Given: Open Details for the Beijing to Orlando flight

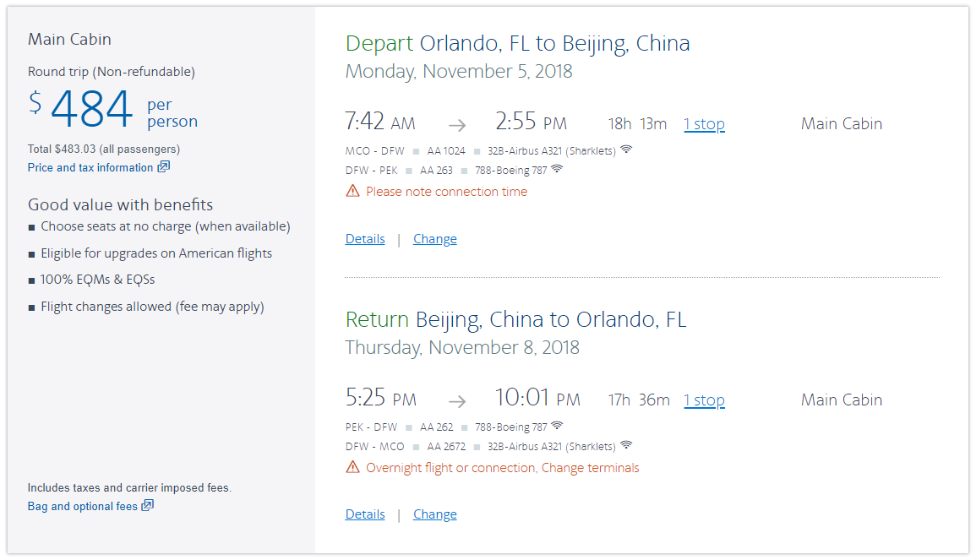Looking at the screenshot, I should 365,514.
